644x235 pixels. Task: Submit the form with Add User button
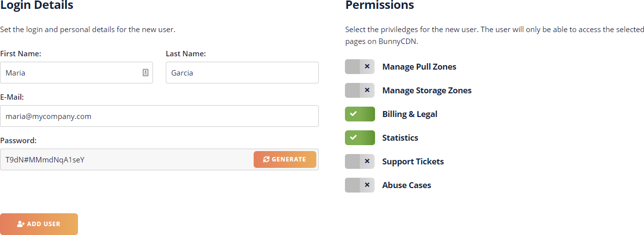click(x=39, y=224)
